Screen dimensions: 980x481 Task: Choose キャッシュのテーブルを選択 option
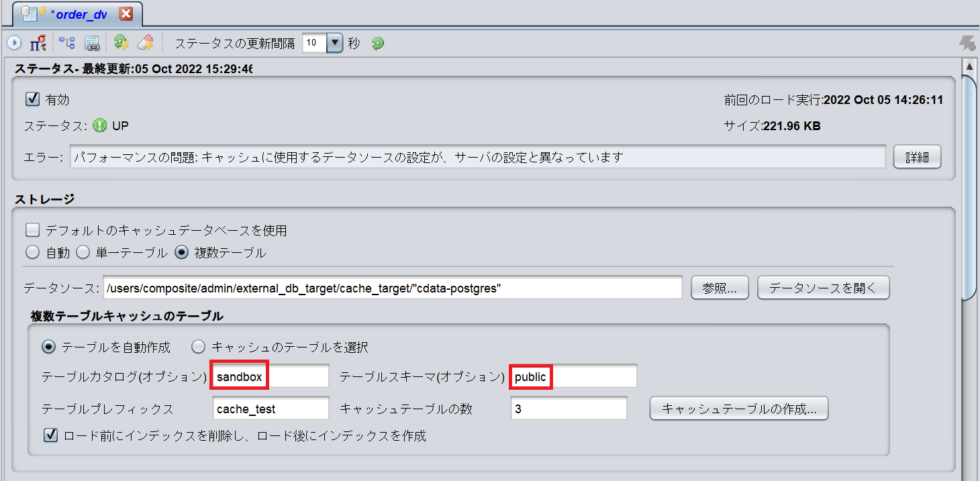pyautogui.click(x=199, y=346)
